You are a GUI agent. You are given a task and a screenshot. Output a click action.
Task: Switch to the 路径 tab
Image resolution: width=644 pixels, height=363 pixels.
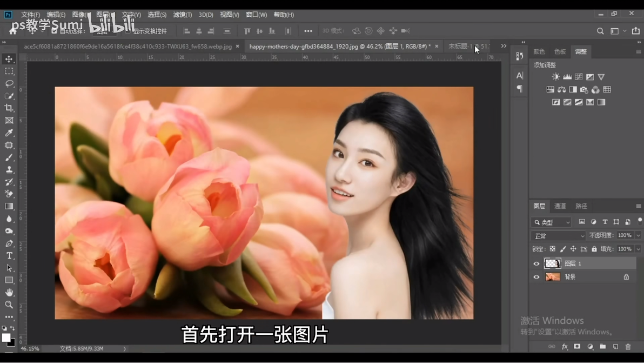tap(581, 206)
